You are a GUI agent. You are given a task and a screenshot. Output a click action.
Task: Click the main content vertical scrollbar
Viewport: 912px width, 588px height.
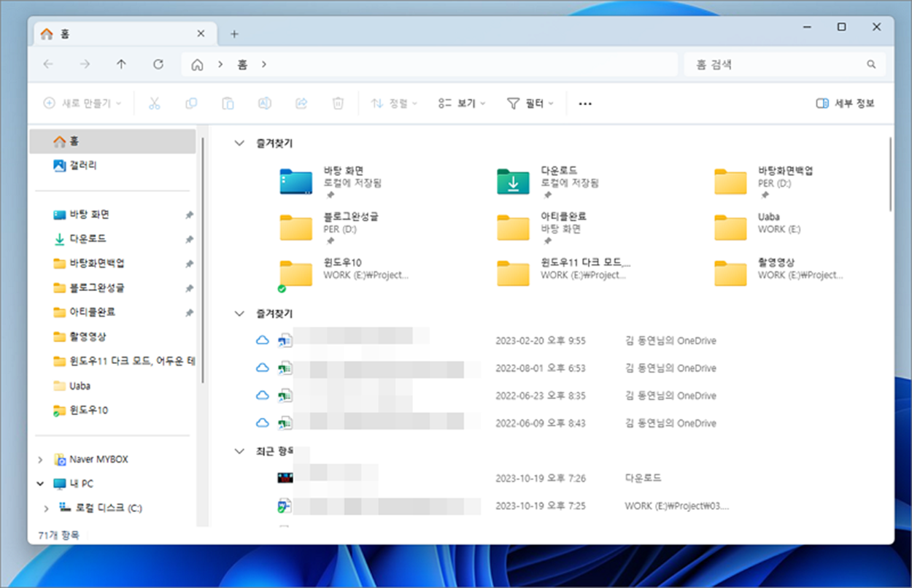tap(891, 174)
